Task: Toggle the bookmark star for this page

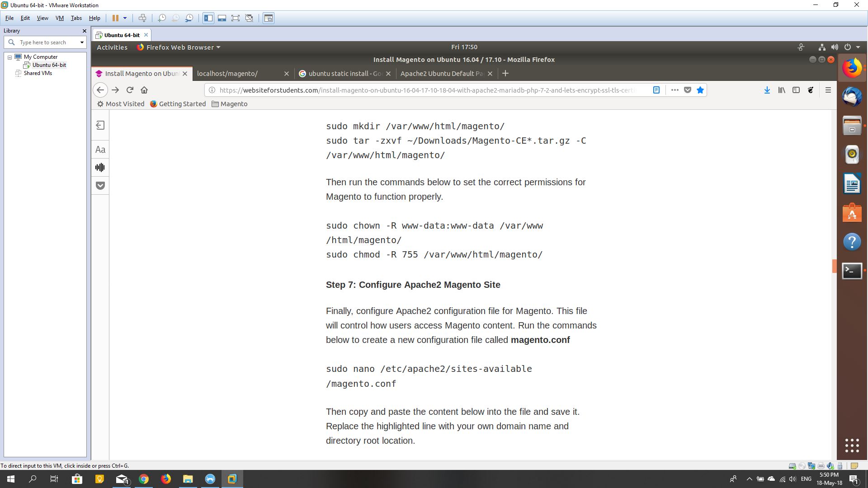Action: (700, 90)
